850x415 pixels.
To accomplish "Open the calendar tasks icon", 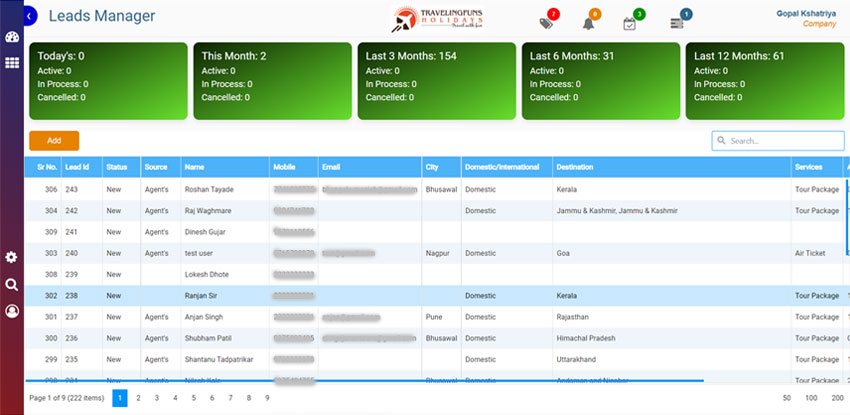I will point(630,23).
